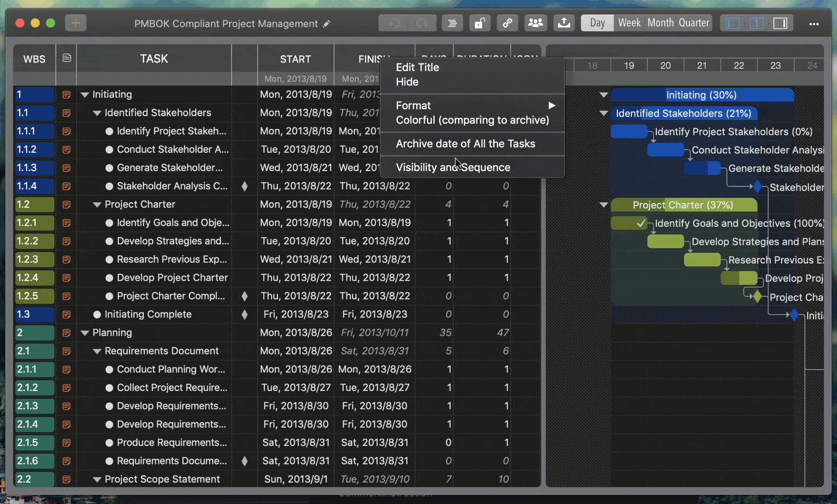Open the people resources icon

point(535,23)
